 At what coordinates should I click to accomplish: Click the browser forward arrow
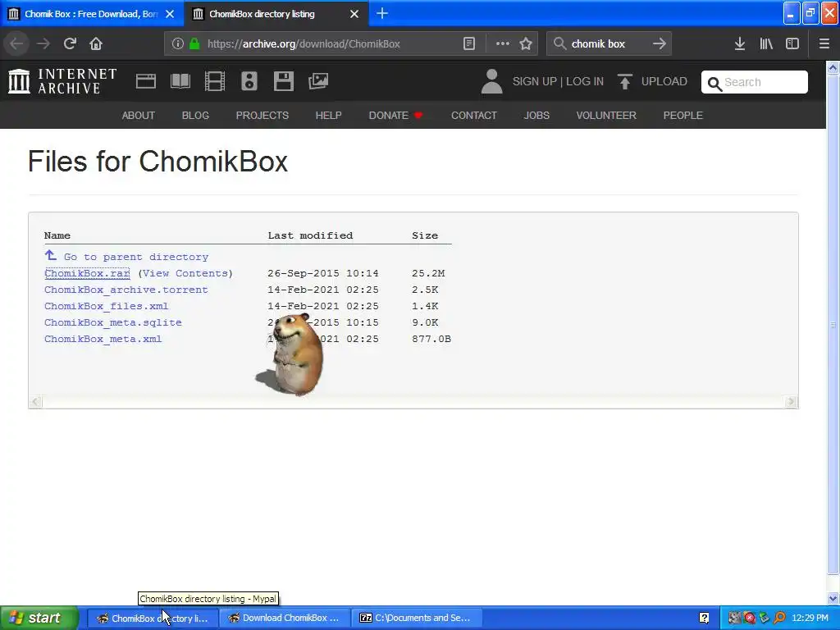43,43
